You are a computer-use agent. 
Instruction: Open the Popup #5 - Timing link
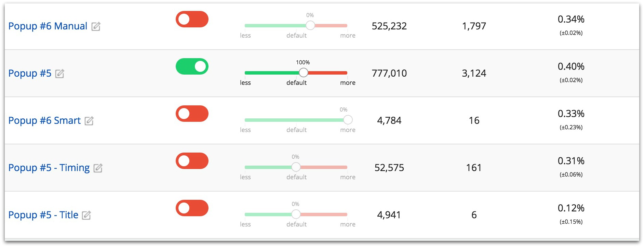pyautogui.click(x=49, y=168)
